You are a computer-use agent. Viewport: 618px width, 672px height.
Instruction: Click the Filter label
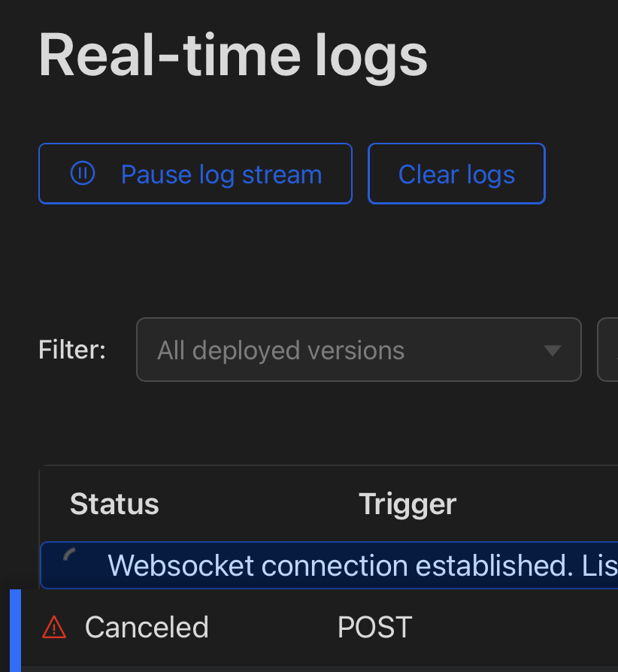71,350
